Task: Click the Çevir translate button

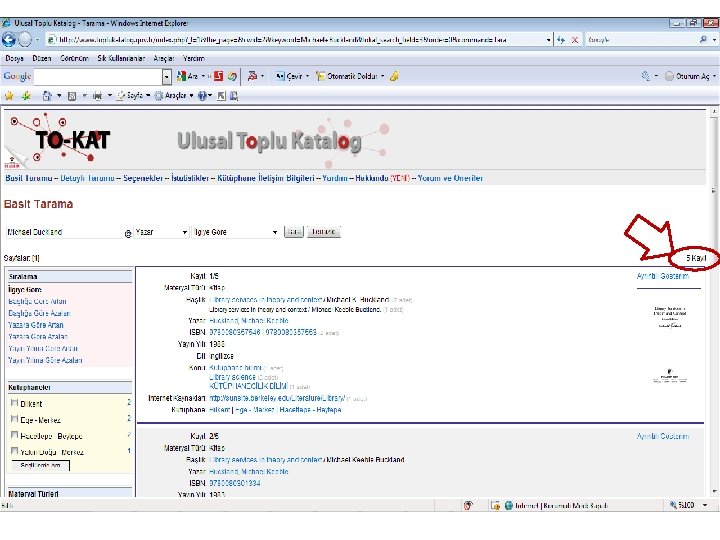Action: click(289, 76)
